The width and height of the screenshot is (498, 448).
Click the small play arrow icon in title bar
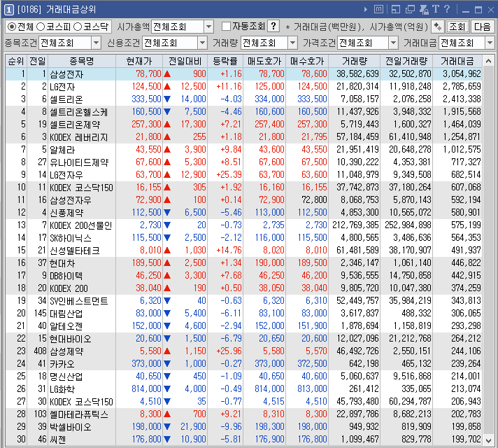(x=366, y=10)
